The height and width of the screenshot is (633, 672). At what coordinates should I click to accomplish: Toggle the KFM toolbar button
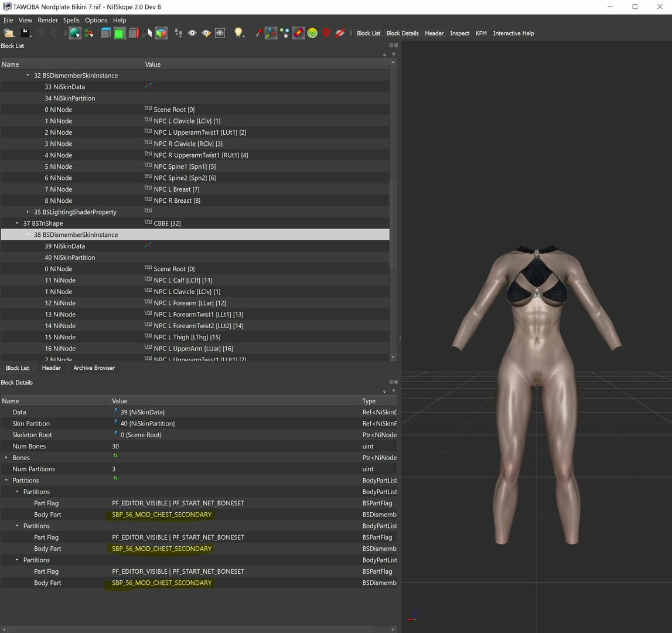(x=481, y=33)
